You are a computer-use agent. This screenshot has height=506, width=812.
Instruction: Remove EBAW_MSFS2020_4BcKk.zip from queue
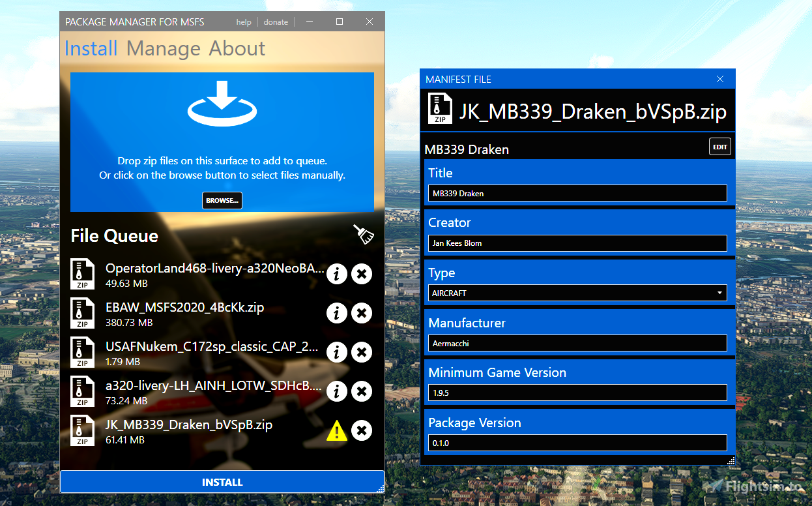[362, 313]
